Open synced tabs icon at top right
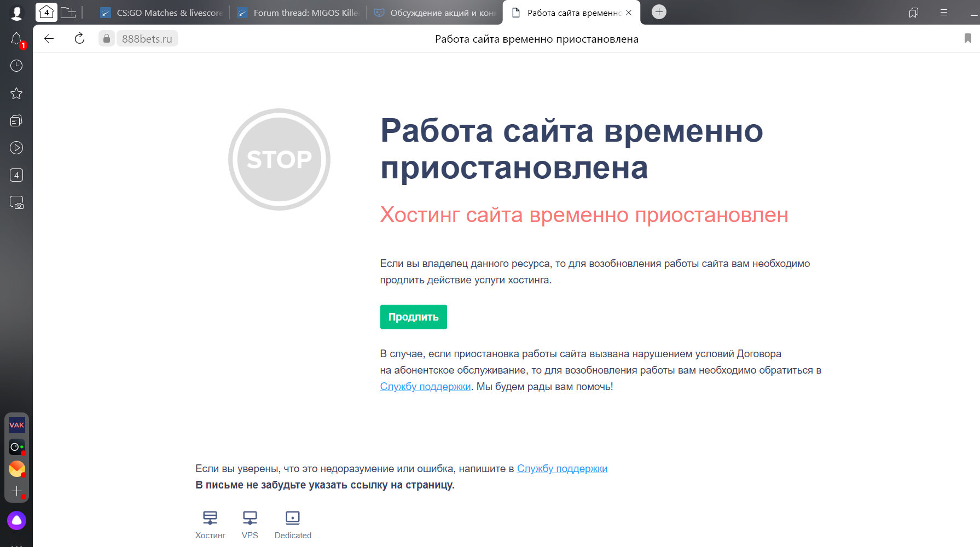980x547 pixels. pos(913,13)
